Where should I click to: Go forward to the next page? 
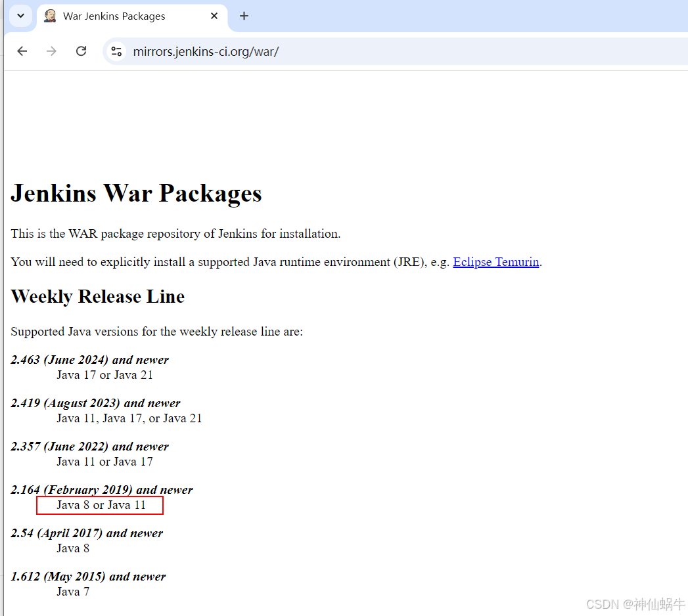point(51,51)
